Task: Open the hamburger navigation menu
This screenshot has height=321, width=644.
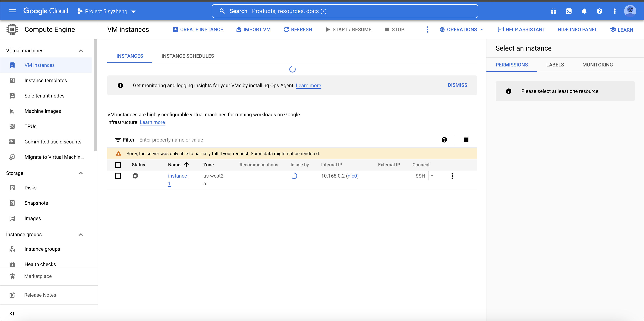Action: pyautogui.click(x=12, y=11)
